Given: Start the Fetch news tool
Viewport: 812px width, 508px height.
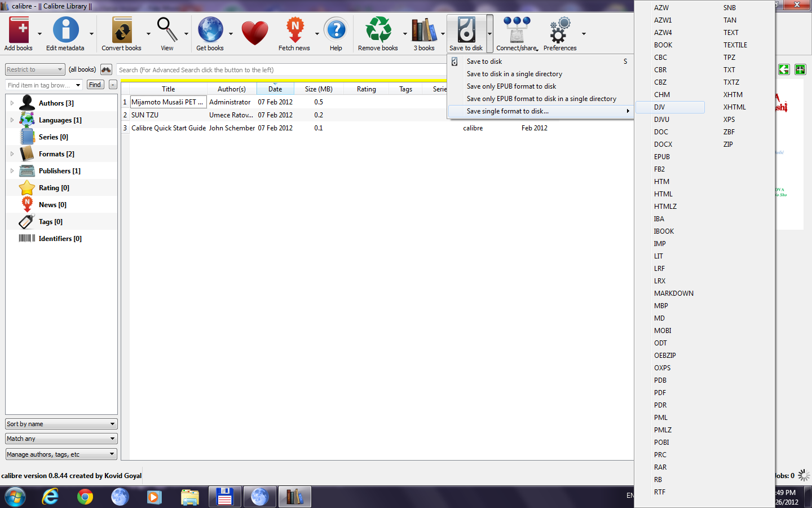Looking at the screenshot, I should click(294, 30).
